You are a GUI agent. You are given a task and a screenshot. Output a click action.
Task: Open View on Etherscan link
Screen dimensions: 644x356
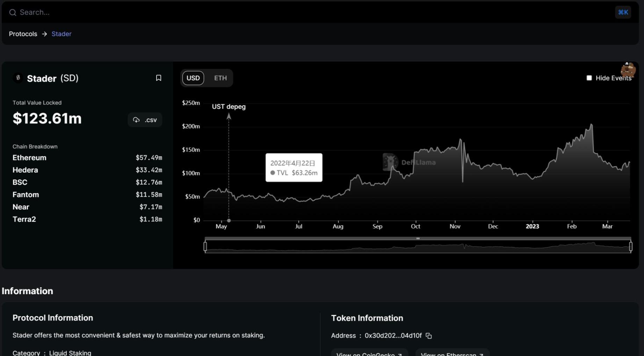click(452, 354)
